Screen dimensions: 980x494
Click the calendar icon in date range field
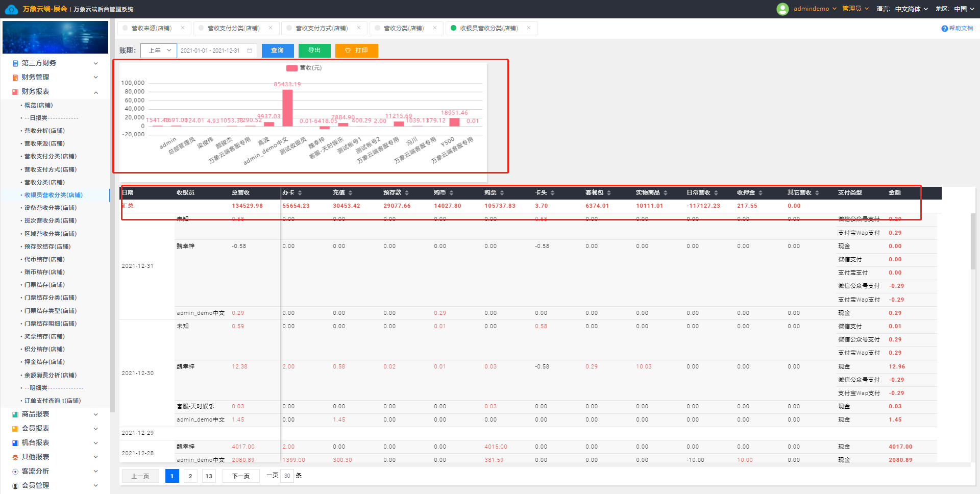(250, 51)
